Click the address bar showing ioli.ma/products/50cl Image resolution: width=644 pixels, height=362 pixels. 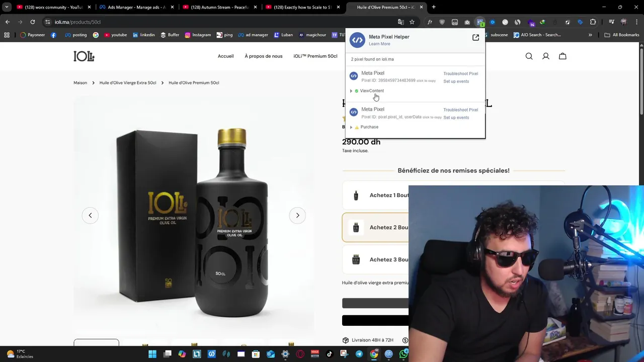[x=221, y=22]
